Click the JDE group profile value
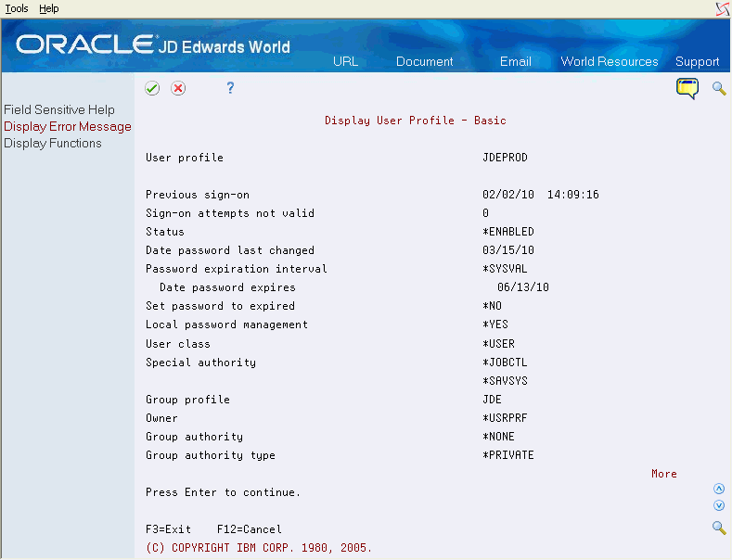Viewport: 732px width, 560px height. pos(492,400)
